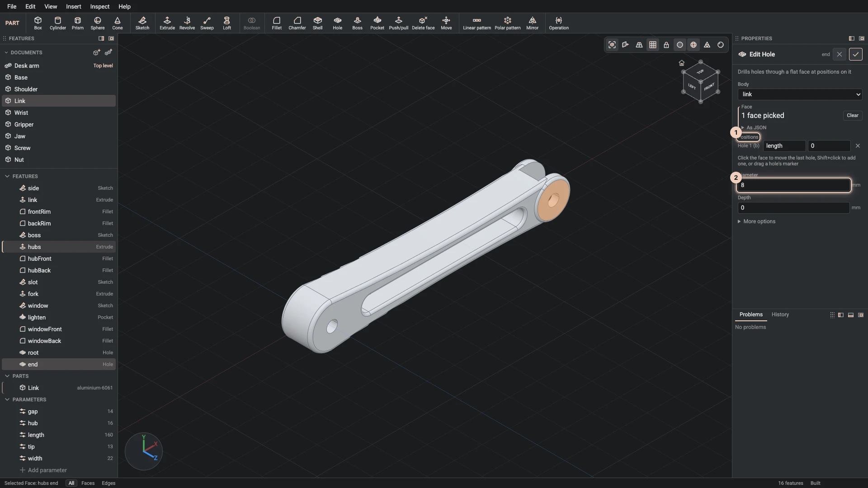Switch selection filter to Faces
The width and height of the screenshot is (868, 488).
click(88, 483)
